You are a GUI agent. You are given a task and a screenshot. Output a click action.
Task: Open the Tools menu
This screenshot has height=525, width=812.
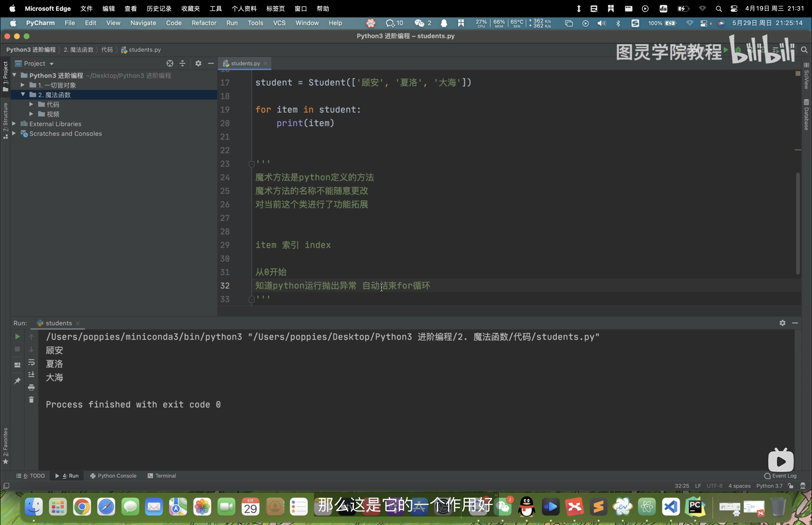[255, 23]
